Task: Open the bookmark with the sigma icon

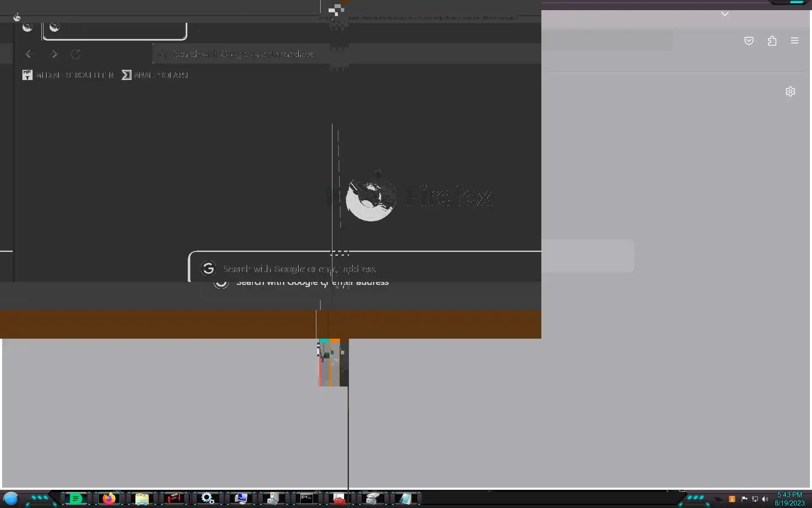Action: [x=156, y=75]
